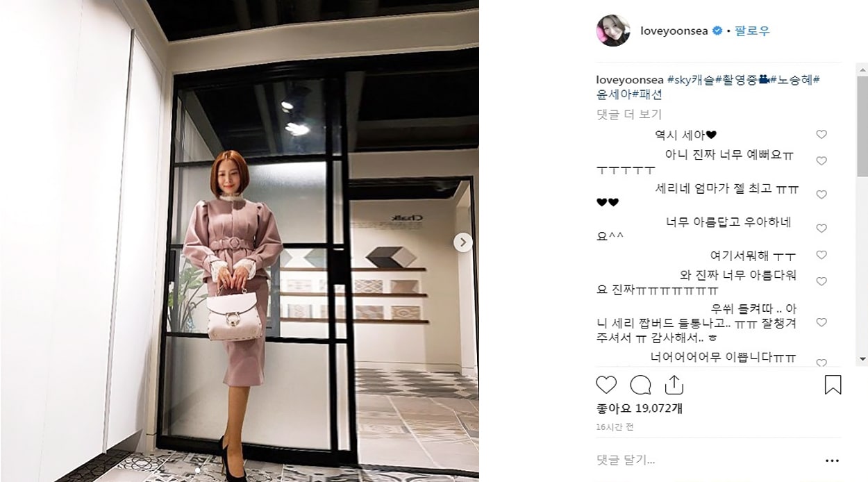The image size is (868, 482).
Task: Like the post with heart icon
Action: coord(606,385)
